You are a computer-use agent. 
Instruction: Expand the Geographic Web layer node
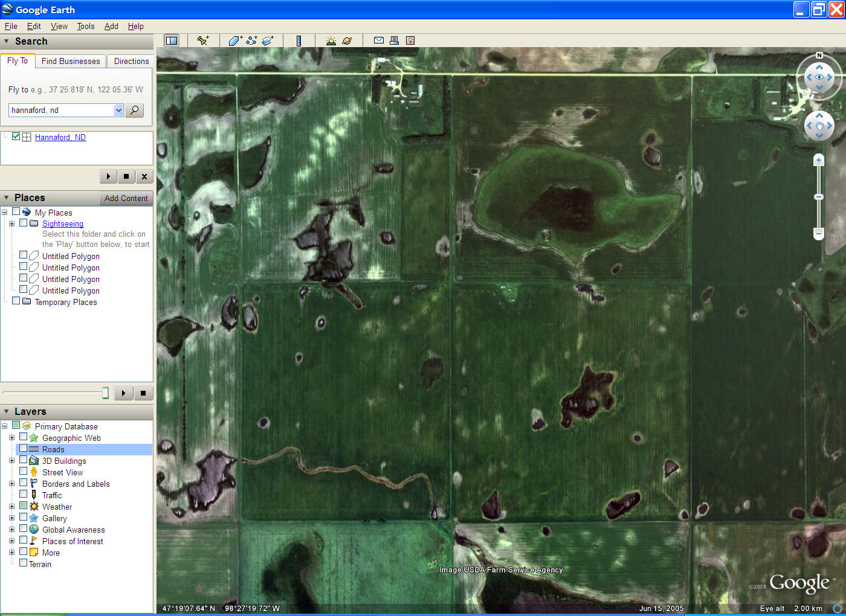pyautogui.click(x=11, y=438)
